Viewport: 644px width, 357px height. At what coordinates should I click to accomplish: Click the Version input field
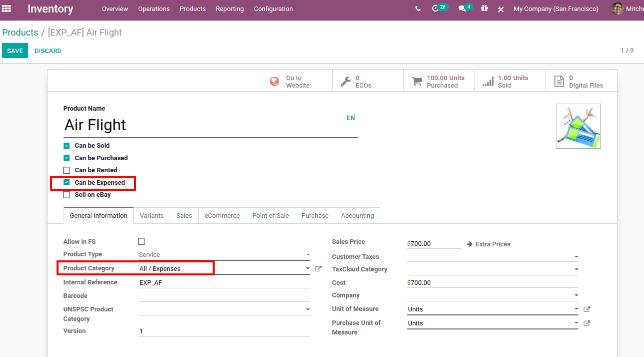point(224,331)
